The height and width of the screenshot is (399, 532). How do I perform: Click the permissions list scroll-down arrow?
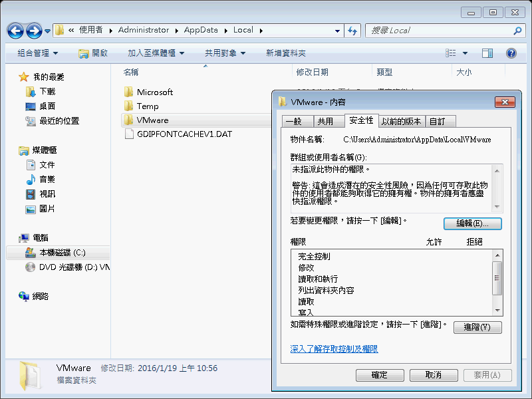coord(497,310)
